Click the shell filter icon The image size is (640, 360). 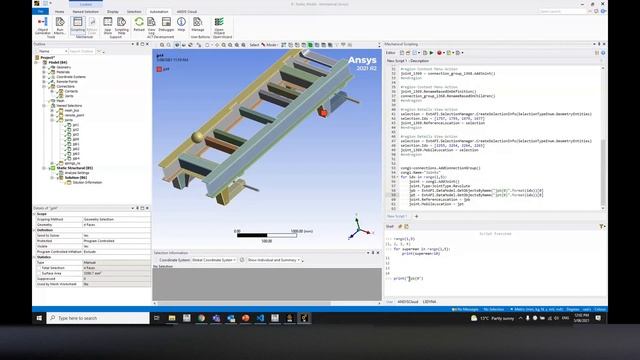pos(601,226)
